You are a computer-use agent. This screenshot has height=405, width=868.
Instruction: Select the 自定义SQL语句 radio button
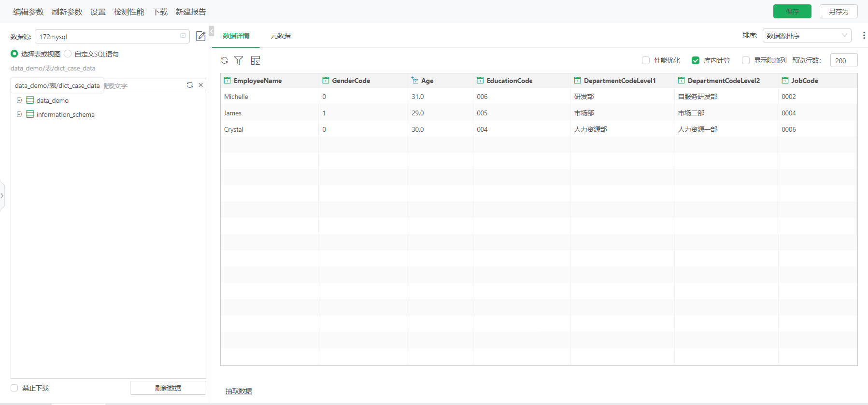68,54
